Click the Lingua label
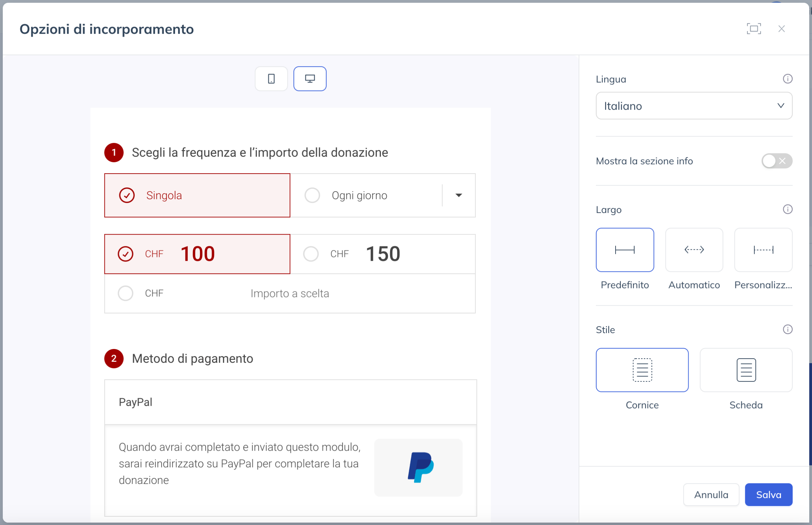The image size is (812, 525). click(x=611, y=79)
